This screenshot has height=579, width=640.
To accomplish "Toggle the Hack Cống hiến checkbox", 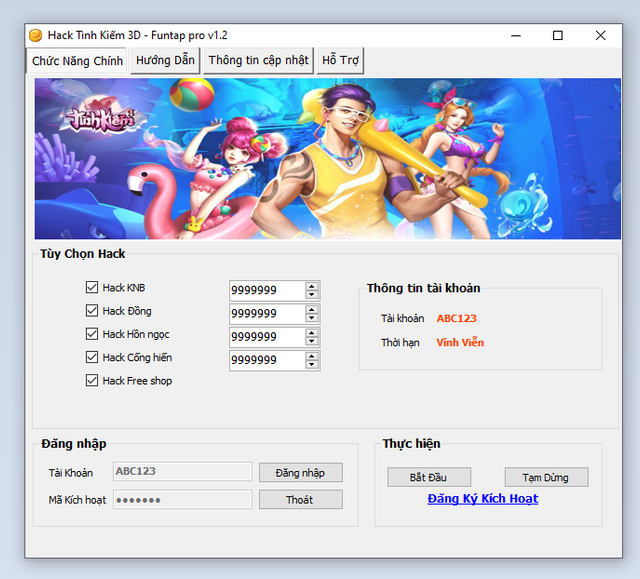I will 93,357.
